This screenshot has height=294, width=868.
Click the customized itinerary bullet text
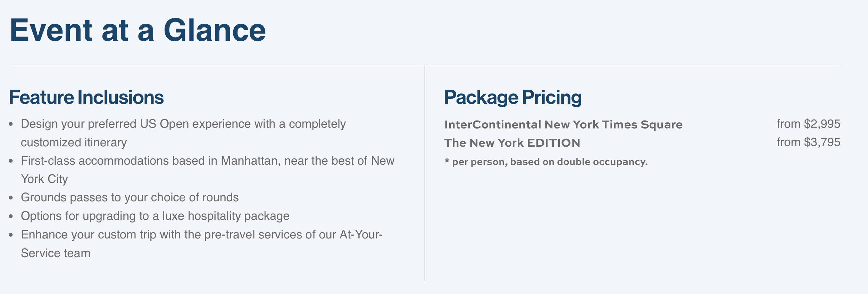pyautogui.click(x=183, y=133)
